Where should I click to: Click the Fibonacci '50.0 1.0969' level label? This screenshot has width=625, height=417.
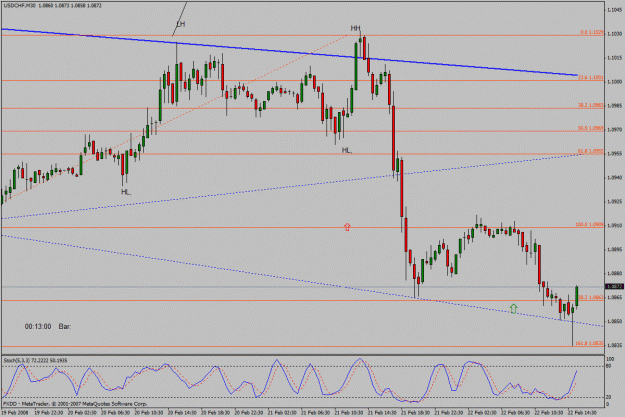tap(591, 128)
